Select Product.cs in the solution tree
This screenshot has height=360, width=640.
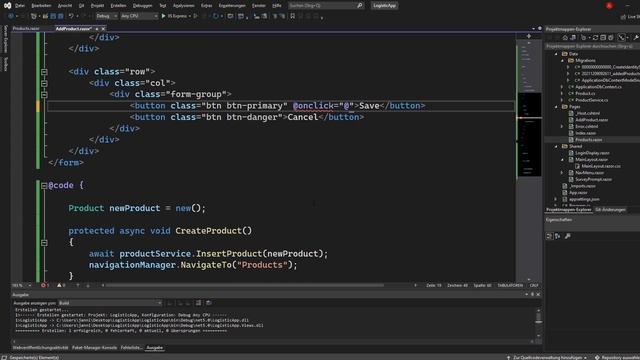click(x=585, y=93)
